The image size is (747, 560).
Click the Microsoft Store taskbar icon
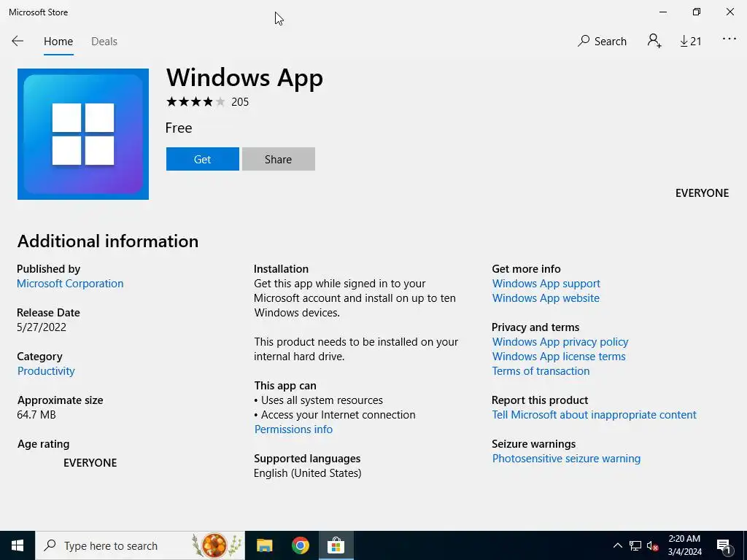point(336,545)
